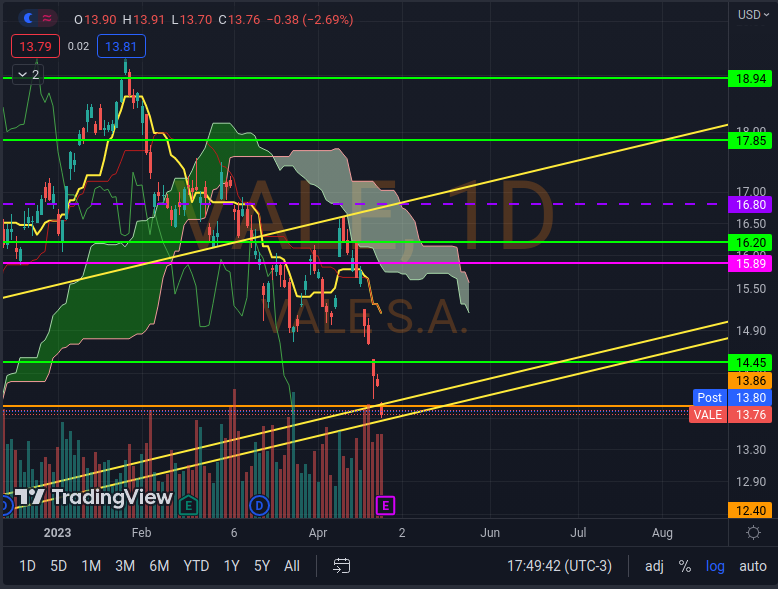The height and width of the screenshot is (589, 778).
Task: Select the 5Y time range
Action: coord(262,566)
